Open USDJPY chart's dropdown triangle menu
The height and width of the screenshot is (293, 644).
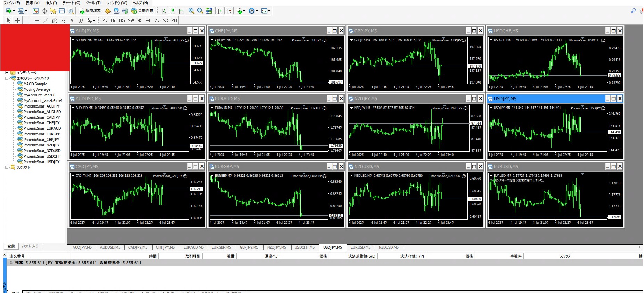click(491, 108)
